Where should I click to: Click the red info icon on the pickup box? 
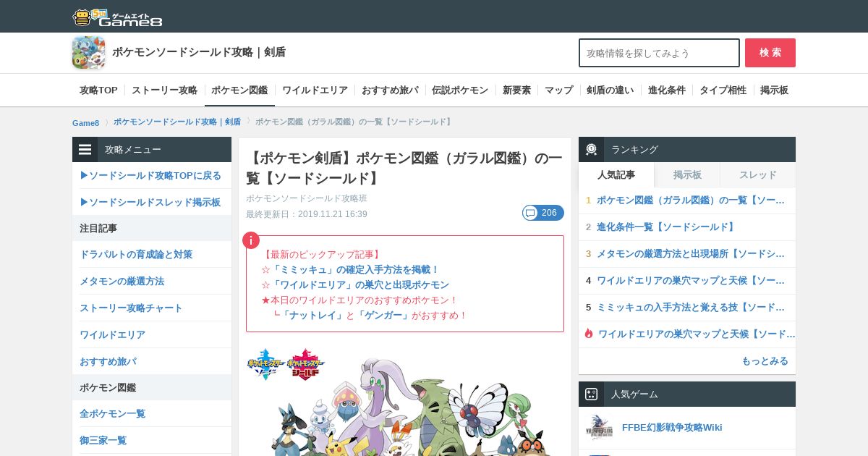click(x=250, y=240)
